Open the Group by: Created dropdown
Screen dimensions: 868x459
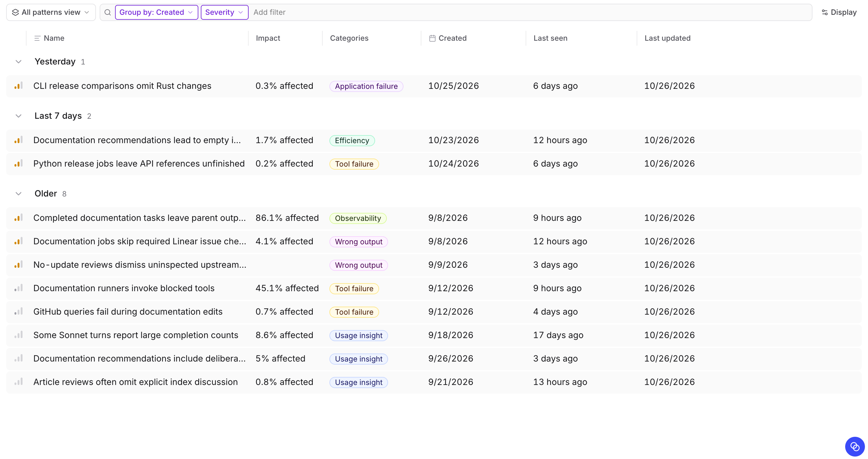pos(156,12)
